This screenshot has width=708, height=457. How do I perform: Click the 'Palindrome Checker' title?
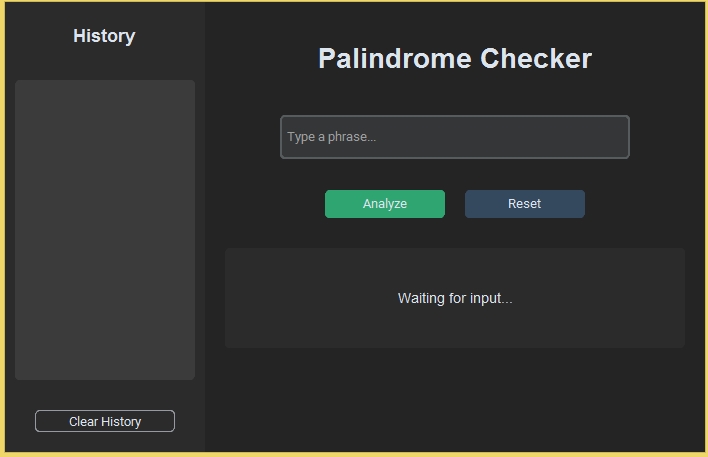455,59
